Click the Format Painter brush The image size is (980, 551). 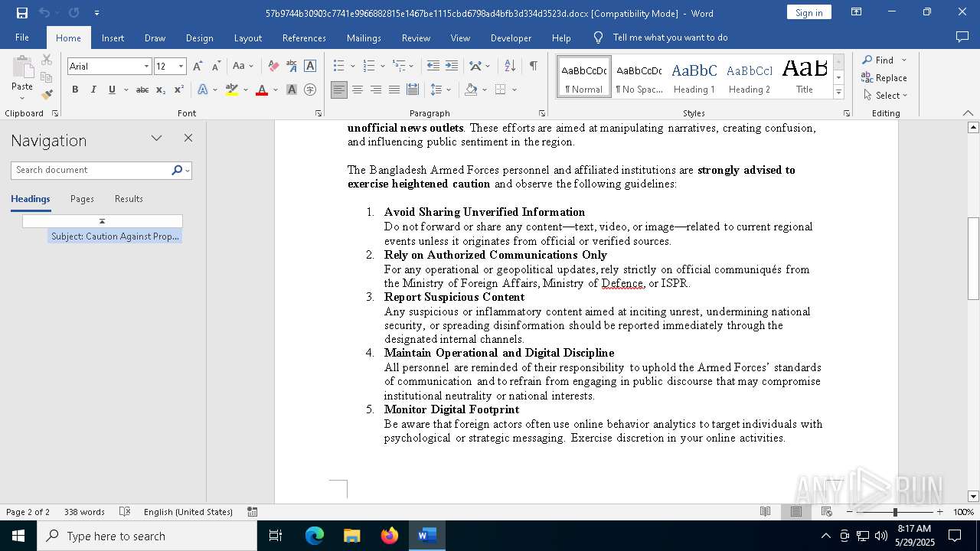[x=47, y=95]
